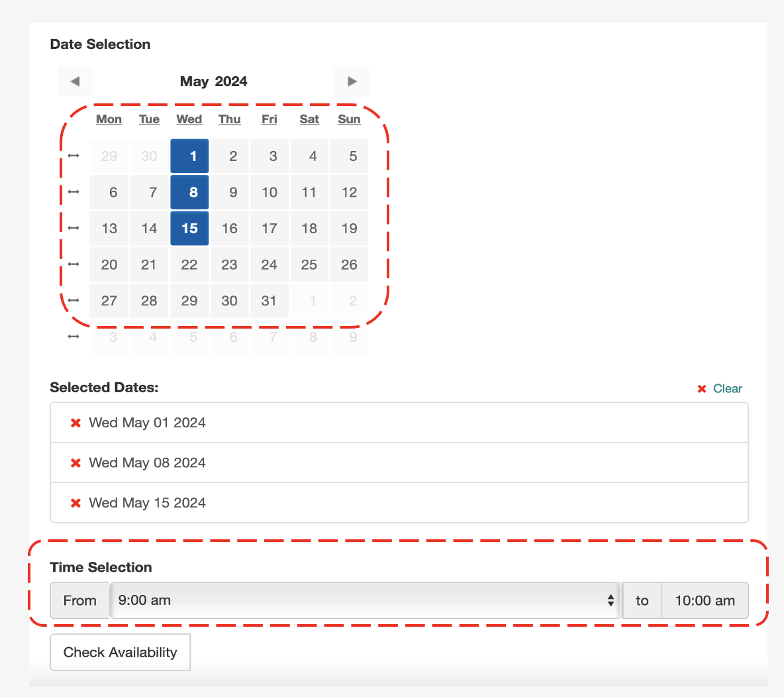
Task: Click Check Availability button
Action: tap(120, 653)
